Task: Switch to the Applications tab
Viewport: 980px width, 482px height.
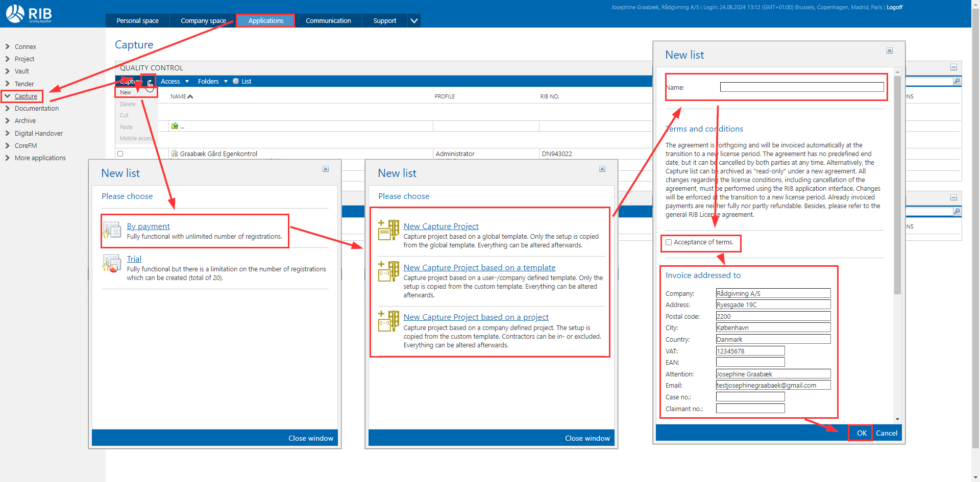Action: click(x=265, y=21)
